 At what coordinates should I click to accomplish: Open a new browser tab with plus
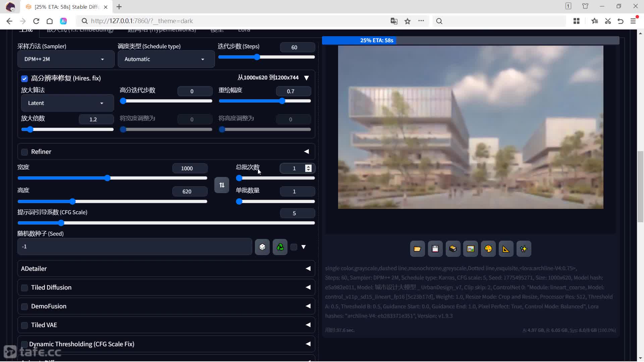[x=119, y=7]
